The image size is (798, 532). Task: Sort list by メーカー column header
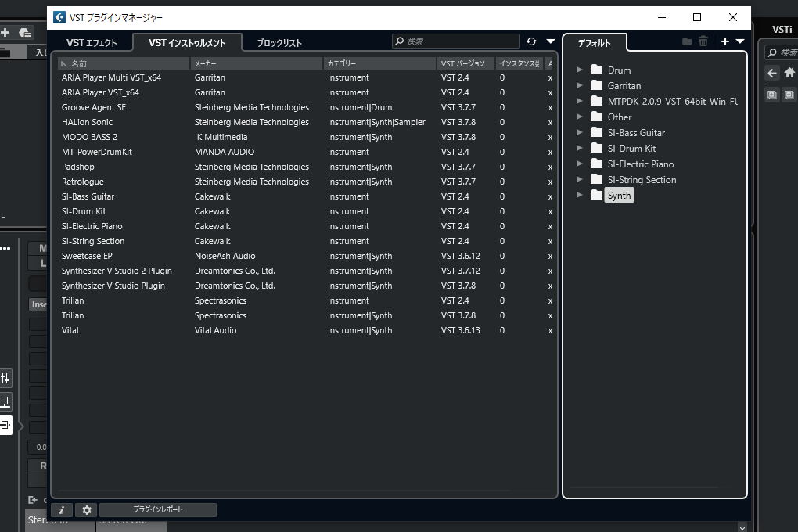tap(257, 63)
